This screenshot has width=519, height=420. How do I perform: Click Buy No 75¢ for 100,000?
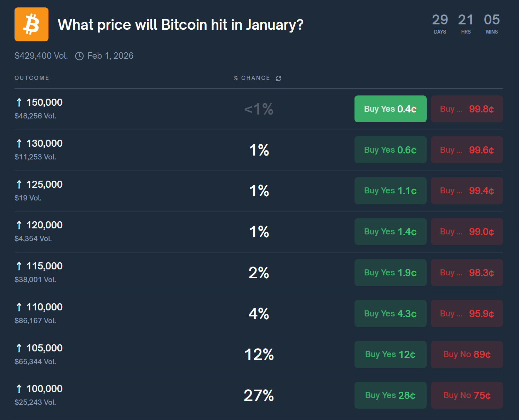467,395
